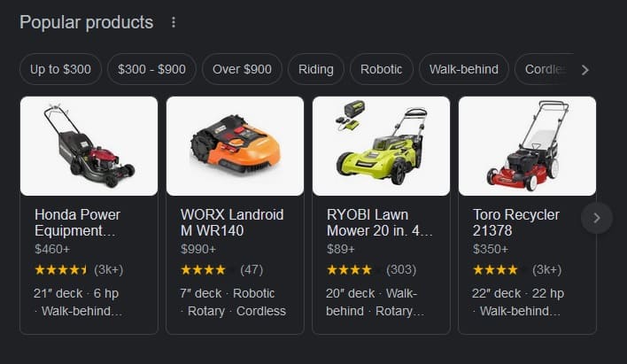
Task: Open the red Toro Recycler mower photo
Action: (x=527, y=146)
